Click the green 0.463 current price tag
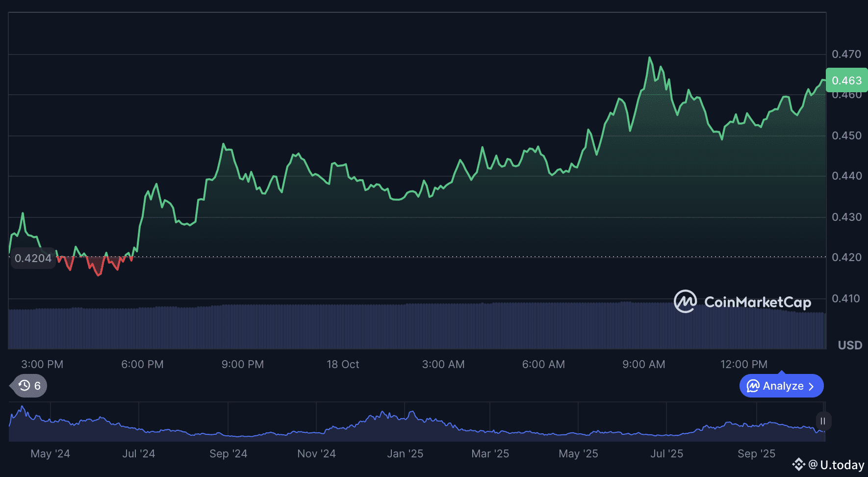The width and height of the screenshot is (868, 477). pos(846,80)
